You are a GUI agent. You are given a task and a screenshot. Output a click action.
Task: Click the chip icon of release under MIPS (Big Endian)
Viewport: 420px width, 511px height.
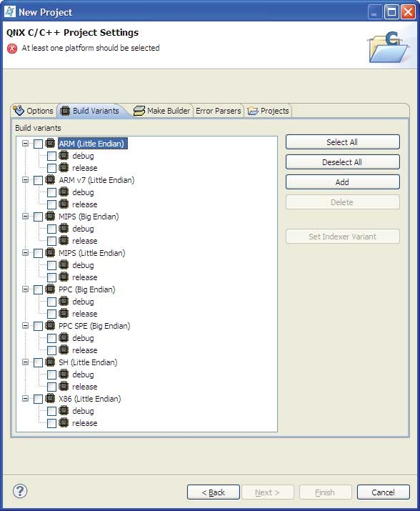pyautogui.click(x=64, y=241)
